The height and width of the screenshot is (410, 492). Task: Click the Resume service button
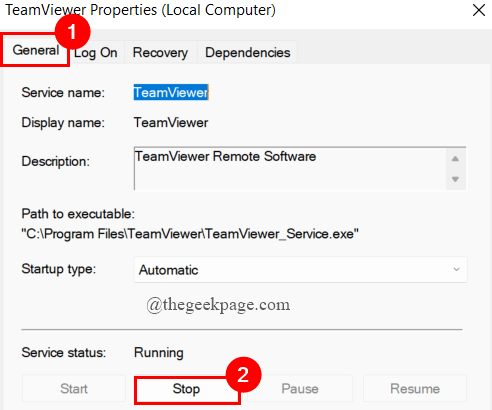[415, 388]
